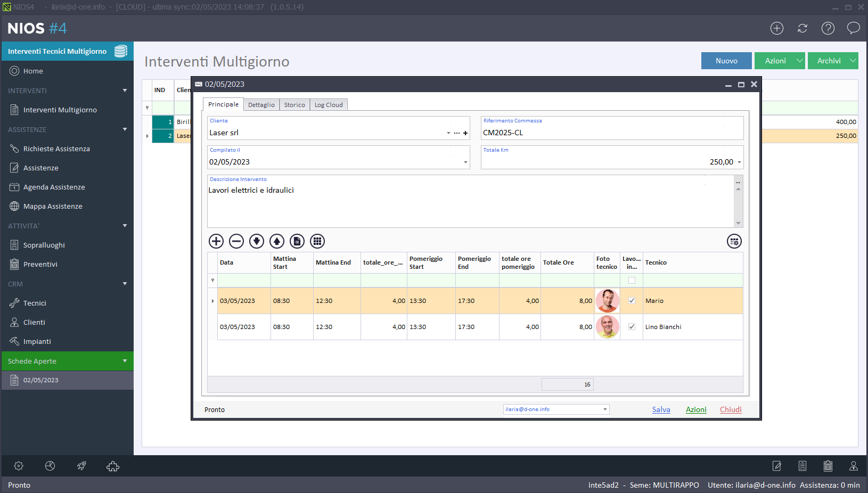Click the Descrizione Intervento text field
Image resolution: width=868 pixels, height=493 pixels.
pyautogui.click(x=469, y=205)
